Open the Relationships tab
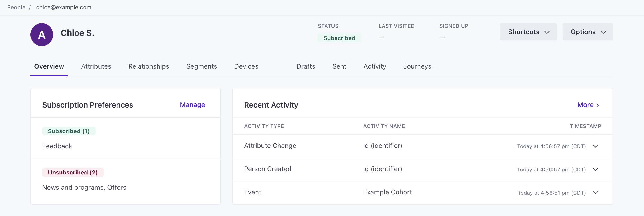644x216 pixels. [x=149, y=66]
